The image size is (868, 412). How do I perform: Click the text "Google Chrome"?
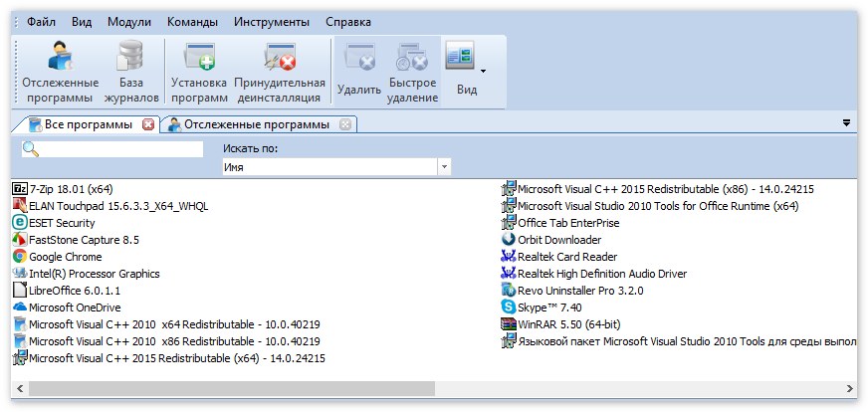coord(66,257)
